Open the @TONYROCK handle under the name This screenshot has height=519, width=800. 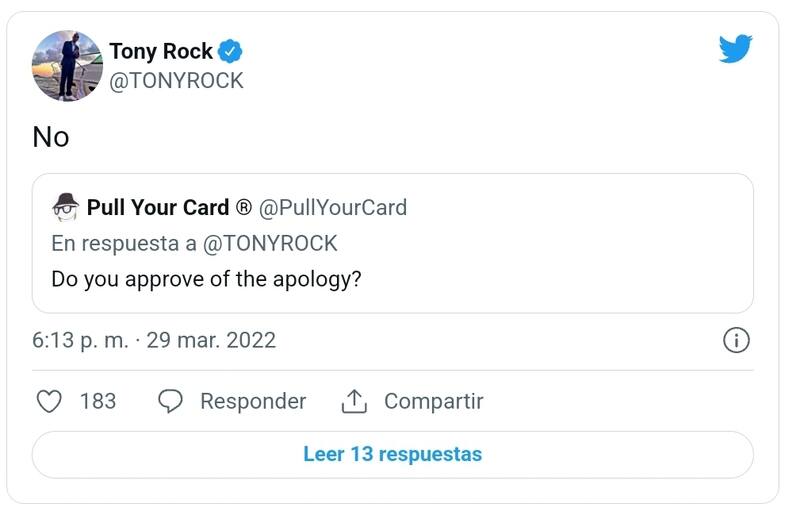pyautogui.click(x=176, y=81)
